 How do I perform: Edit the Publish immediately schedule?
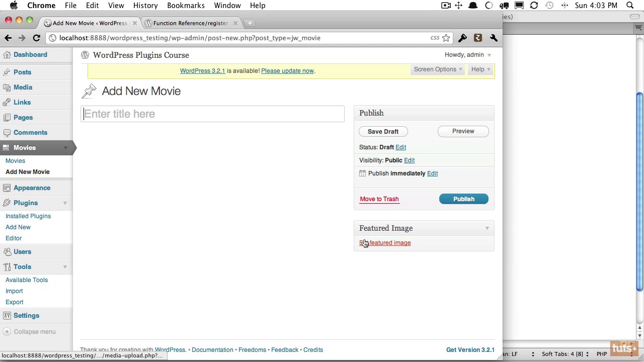pos(432,173)
